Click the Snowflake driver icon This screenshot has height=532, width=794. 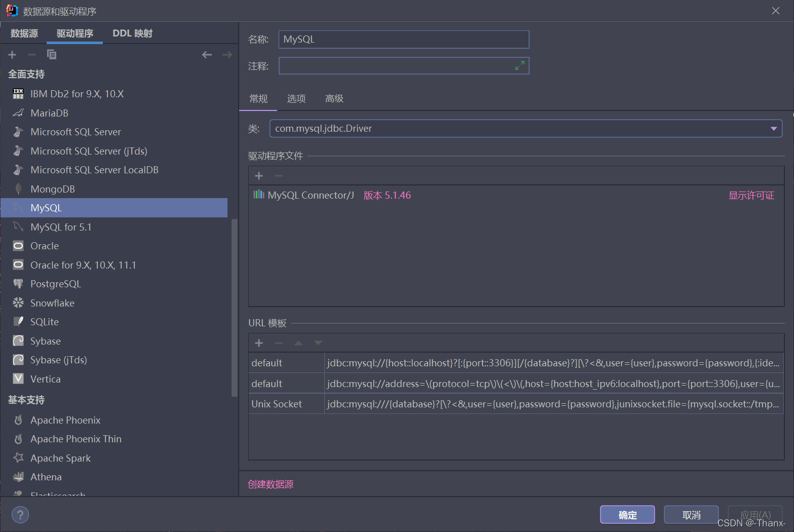tap(18, 303)
